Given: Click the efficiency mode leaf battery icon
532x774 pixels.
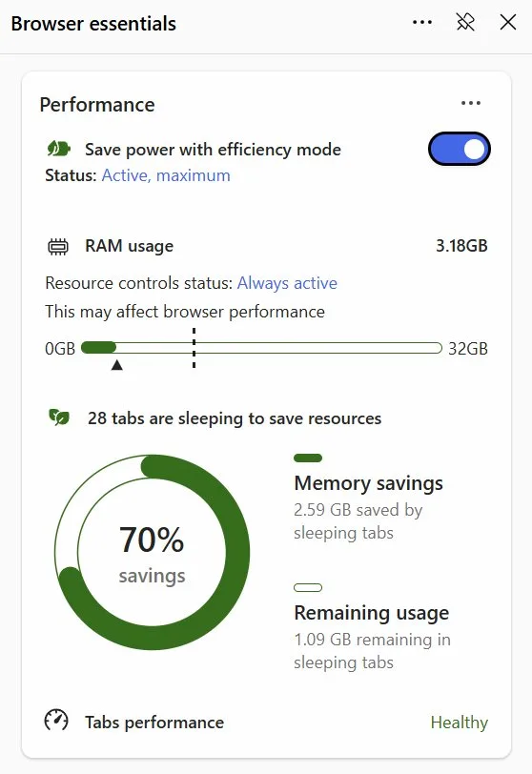Looking at the screenshot, I should point(59,149).
